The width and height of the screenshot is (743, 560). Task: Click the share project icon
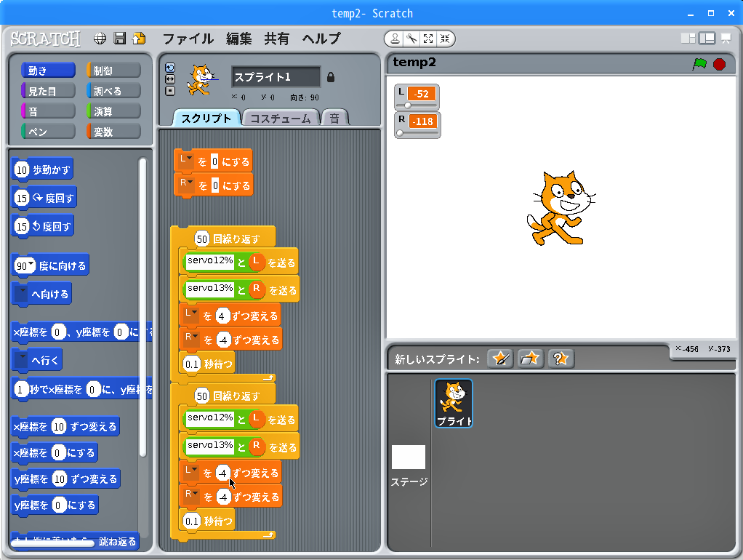coord(139,39)
